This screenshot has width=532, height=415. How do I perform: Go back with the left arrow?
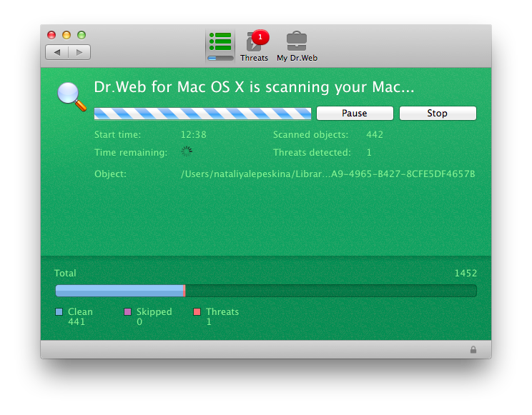[x=57, y=52]
